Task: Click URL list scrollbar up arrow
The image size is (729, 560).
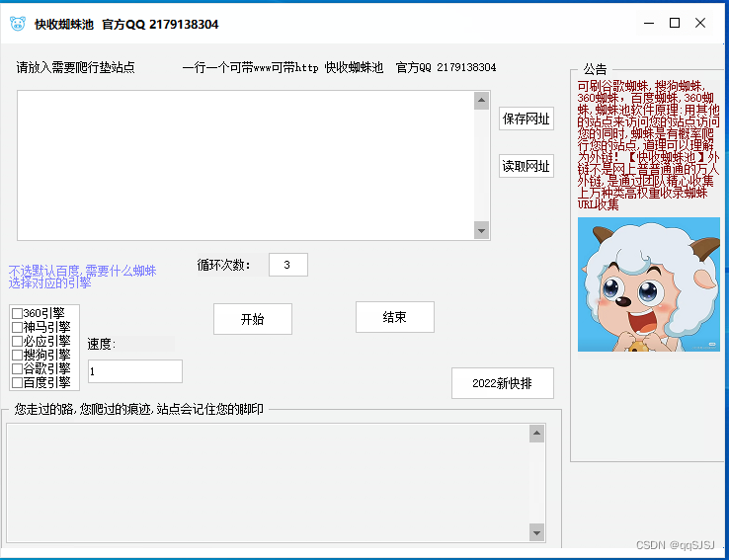Action: tap(482, 101)
